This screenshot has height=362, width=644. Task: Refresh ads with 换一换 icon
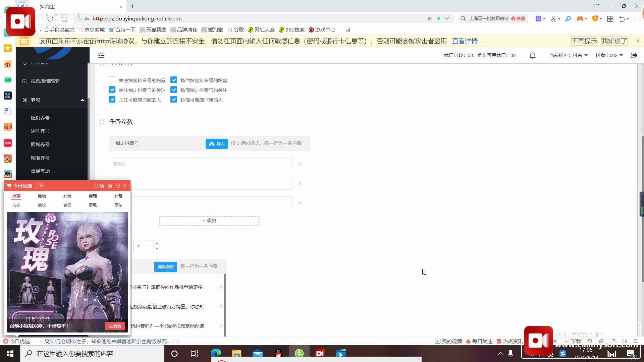pyautogui.click(x=96, y=186)
